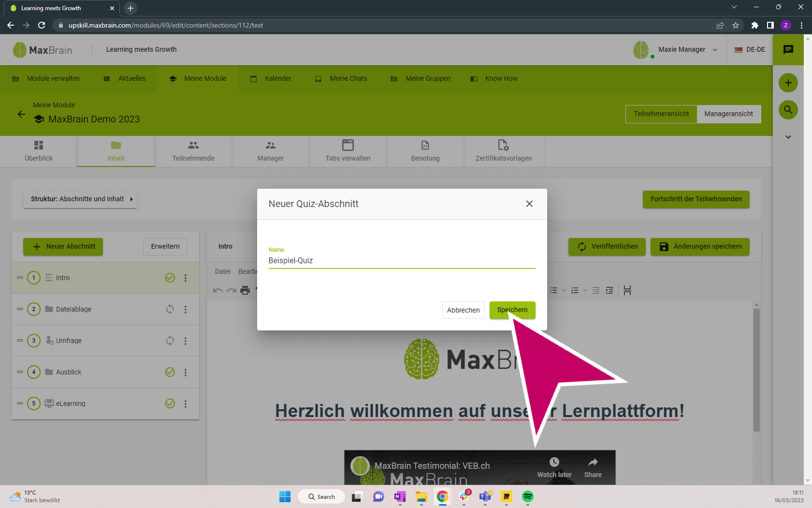Screen dimensions: 812x508
Task: Click the decrease indent icon
Action: click(596, 290)
